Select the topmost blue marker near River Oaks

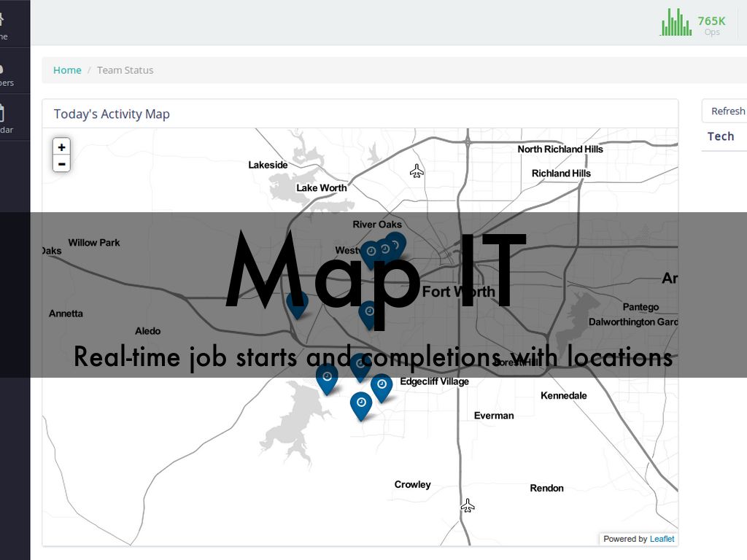click(x=395, y=244)
